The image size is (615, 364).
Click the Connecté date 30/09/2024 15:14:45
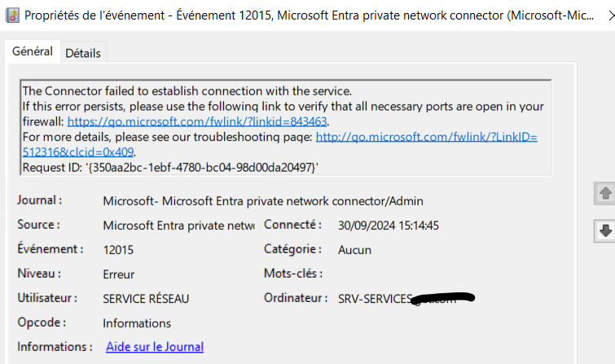pos(398,226)
